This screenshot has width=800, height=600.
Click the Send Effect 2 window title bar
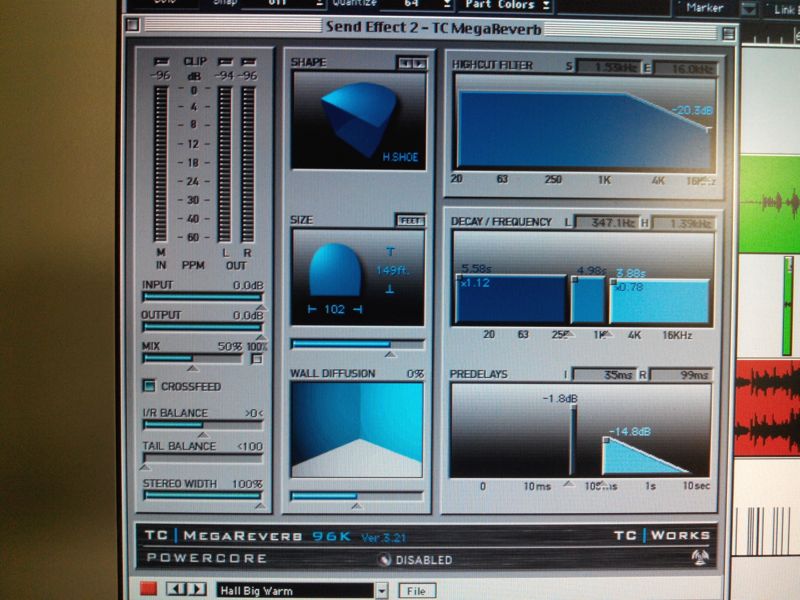tap(433, 28)
